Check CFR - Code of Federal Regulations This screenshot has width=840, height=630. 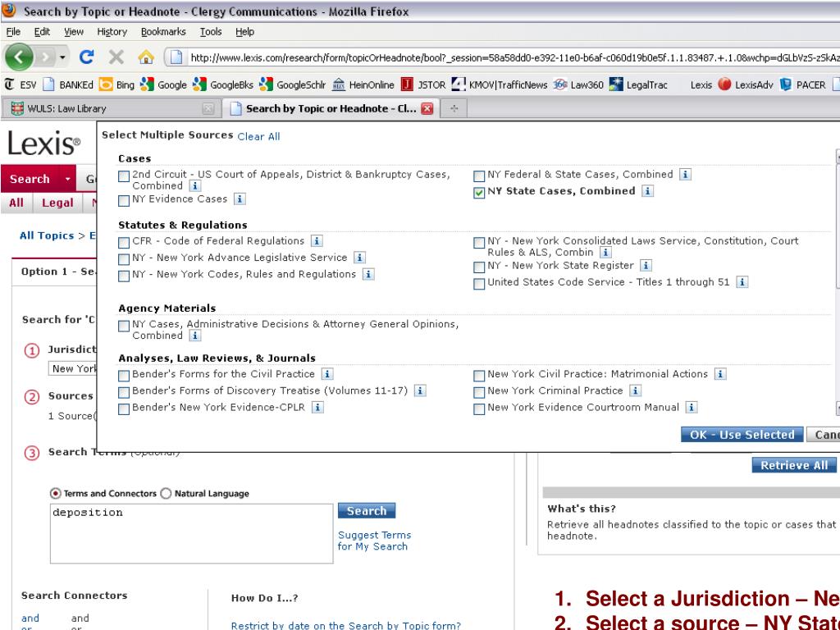(x=124, y=243)
